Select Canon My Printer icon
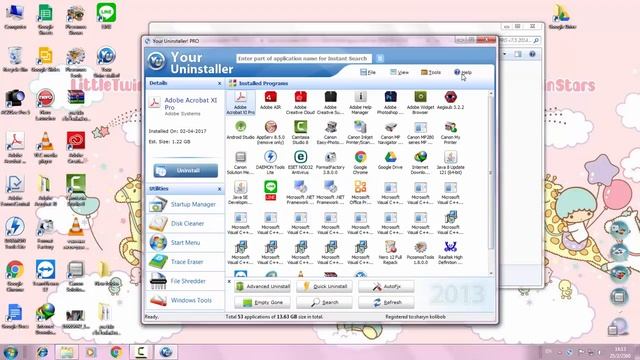640x360 pixels. tap(450, 133)
